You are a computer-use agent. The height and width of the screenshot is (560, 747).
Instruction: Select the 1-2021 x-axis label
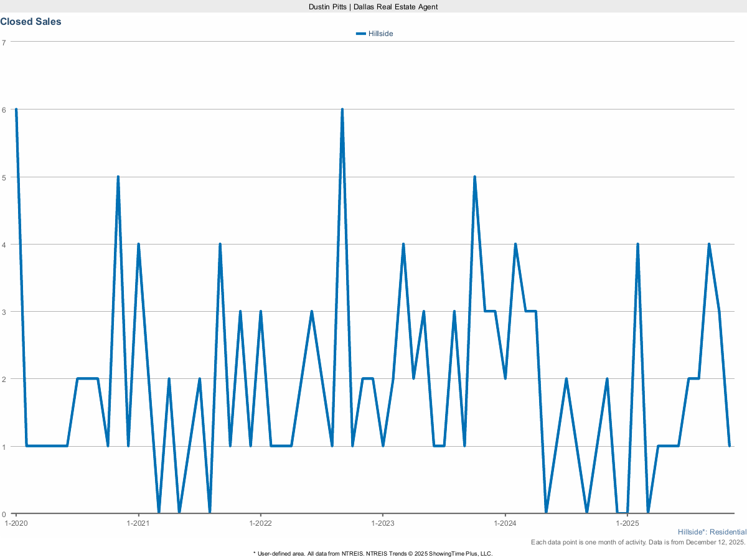click(x=138, y=523)
